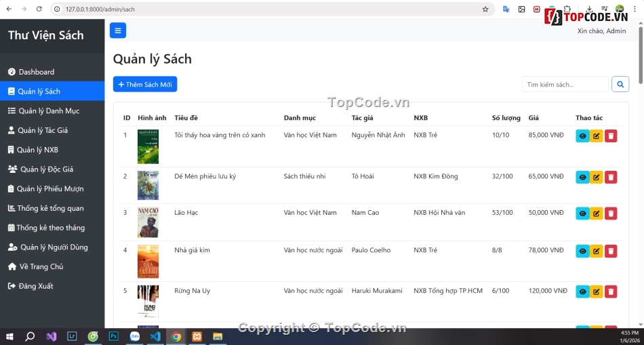
Task: Click browser back arrow
Action: [x=9, y=9]
